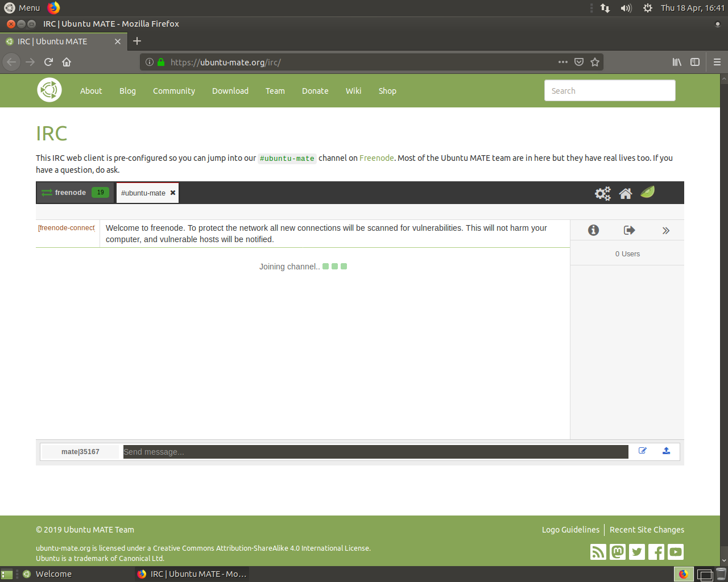Screen dimensions: 728x582
Task: Click the Send message input field
Action: 376,452
